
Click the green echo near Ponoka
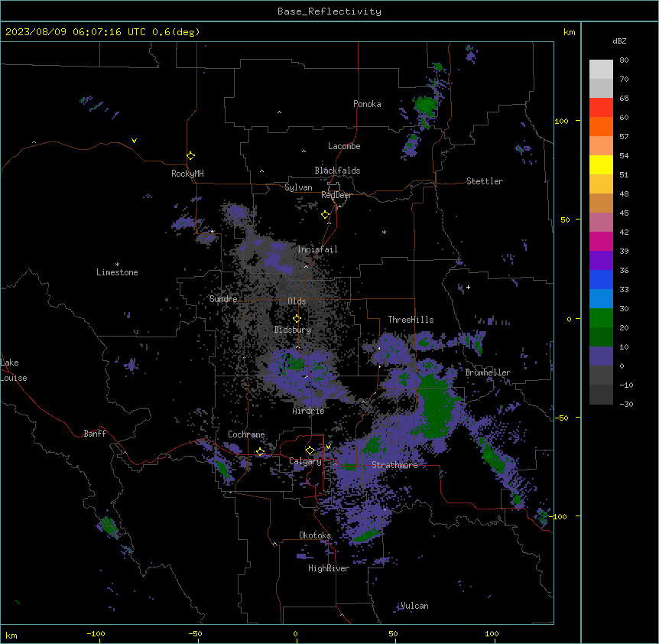tap(425, 105)
